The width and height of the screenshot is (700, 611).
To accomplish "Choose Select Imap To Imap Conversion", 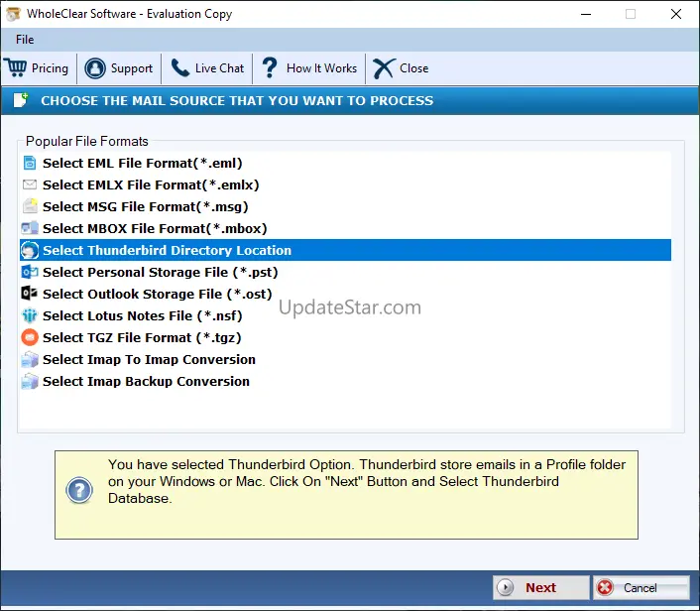I will (x=345, y=359).
